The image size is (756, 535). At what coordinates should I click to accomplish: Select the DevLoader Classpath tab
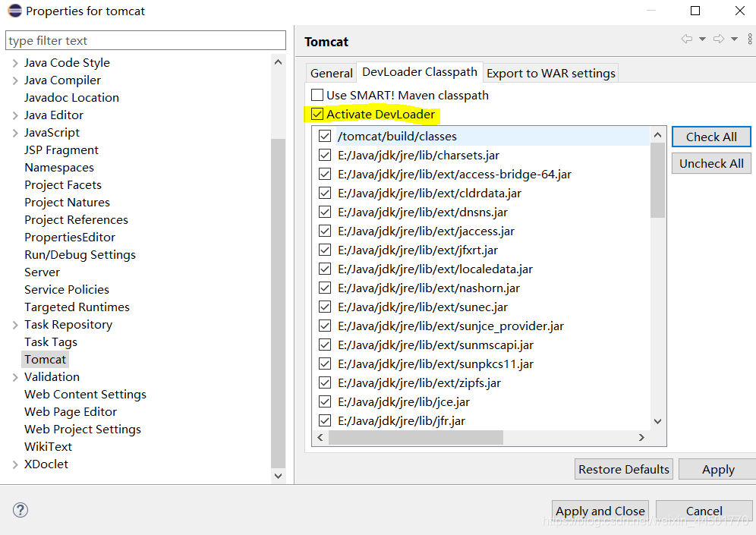pyautogui.click(x=420, y=72)
